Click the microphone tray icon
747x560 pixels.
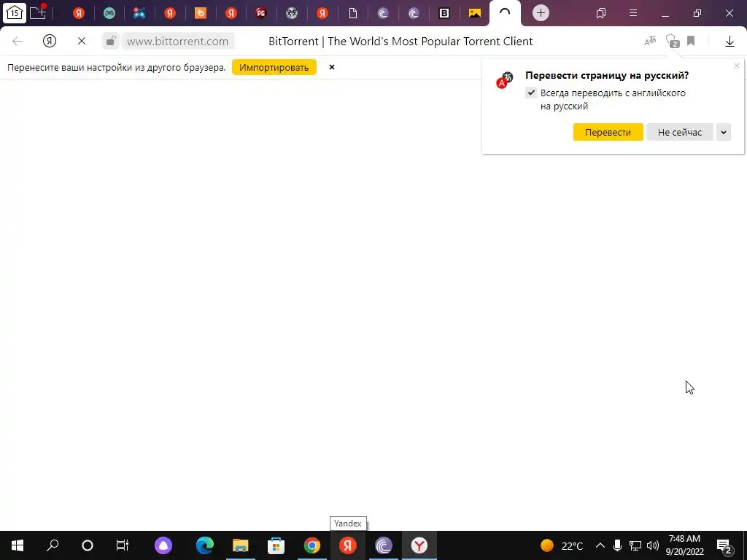coord(617,545)
